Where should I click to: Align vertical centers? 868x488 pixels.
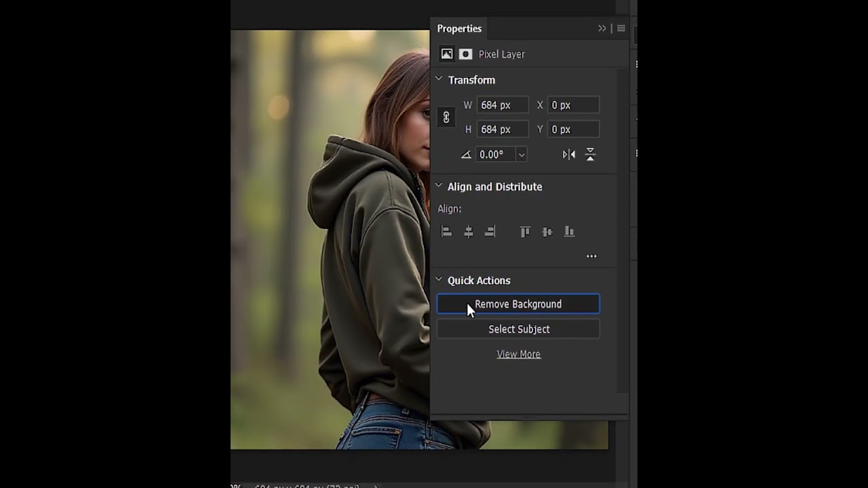tap(547, 232)
